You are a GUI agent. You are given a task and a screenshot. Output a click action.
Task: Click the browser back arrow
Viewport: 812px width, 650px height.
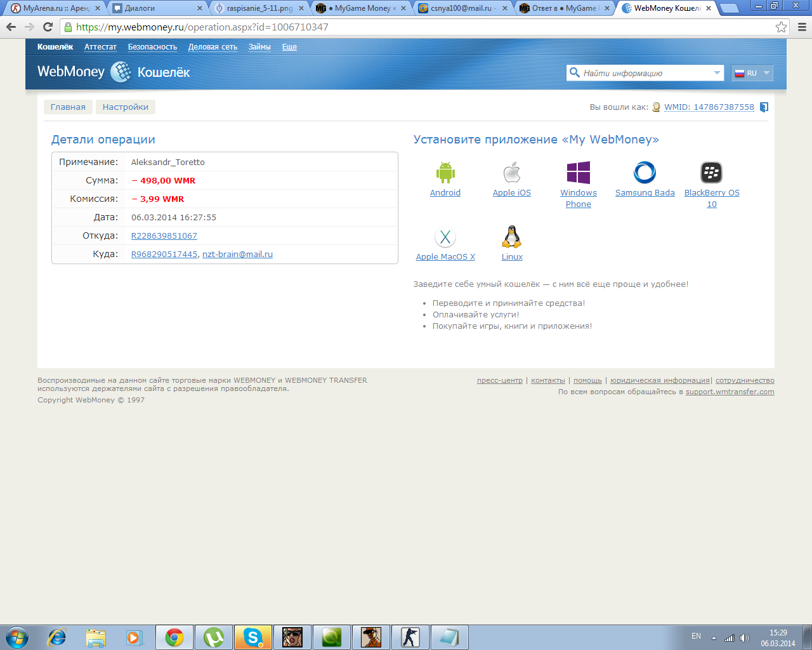pos(11,27)
